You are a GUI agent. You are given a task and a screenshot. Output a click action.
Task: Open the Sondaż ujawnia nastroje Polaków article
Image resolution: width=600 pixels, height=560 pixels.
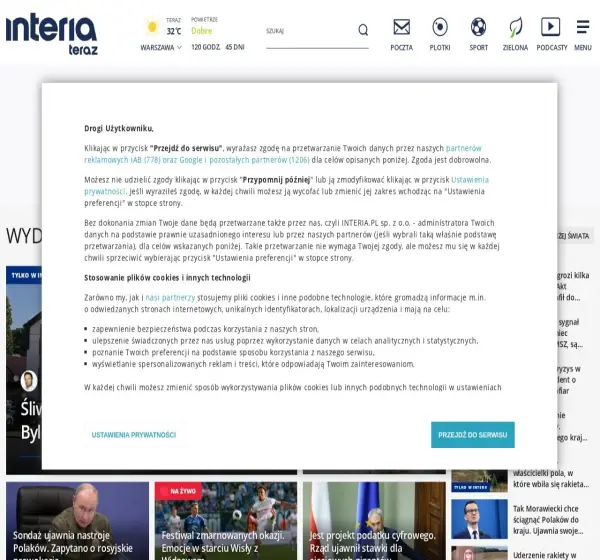click(x=77, y=521)
